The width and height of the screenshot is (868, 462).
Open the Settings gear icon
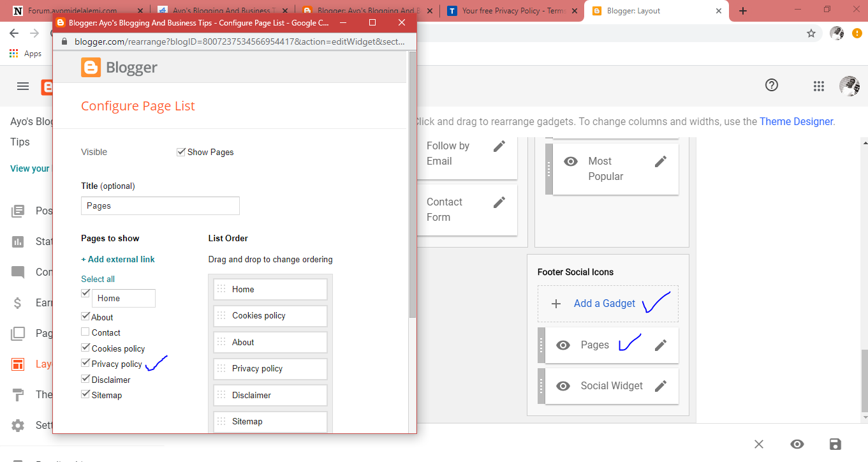point(18,426)
